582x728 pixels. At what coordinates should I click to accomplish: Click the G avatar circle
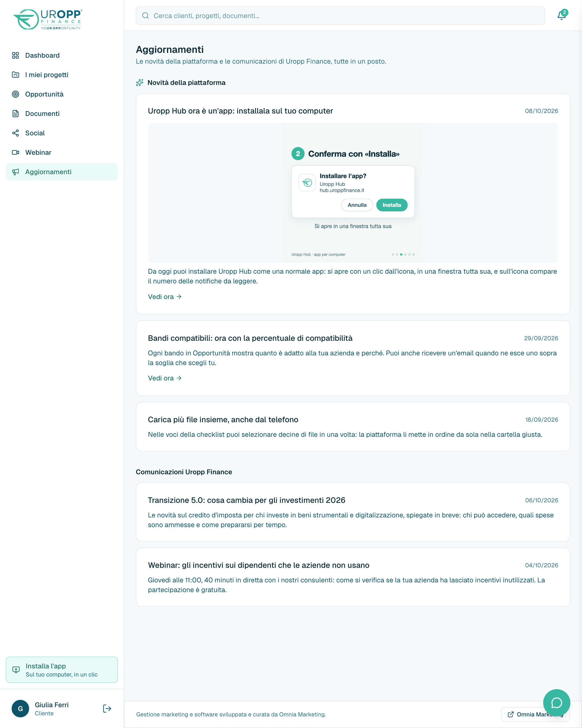pos(20,708)
